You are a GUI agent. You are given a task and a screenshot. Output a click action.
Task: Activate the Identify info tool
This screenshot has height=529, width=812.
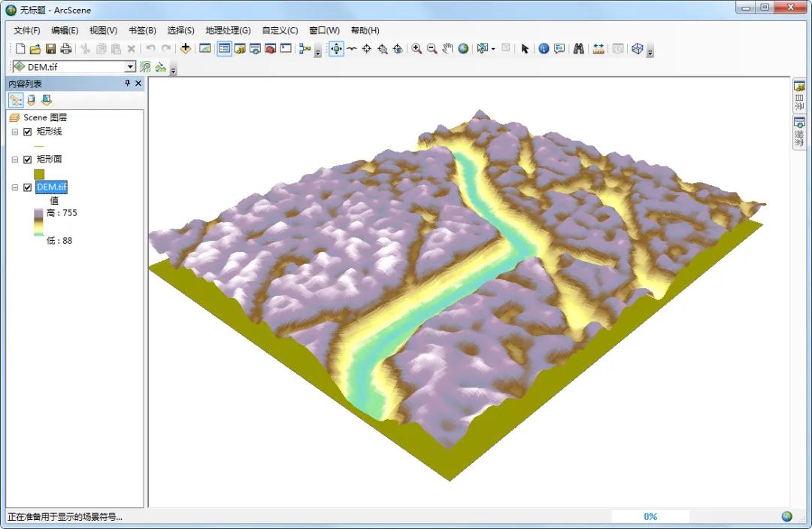pyautogui.click(x=544, y=49)
